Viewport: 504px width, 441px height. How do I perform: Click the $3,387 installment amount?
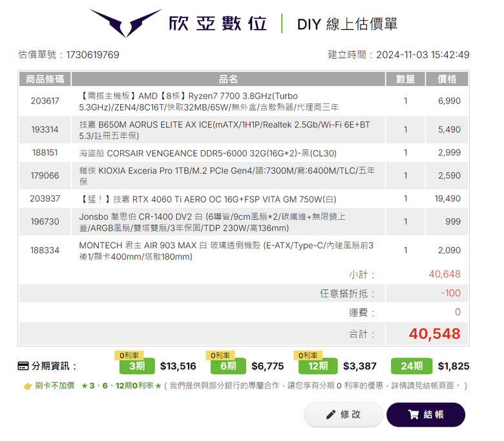coord(360,366)
